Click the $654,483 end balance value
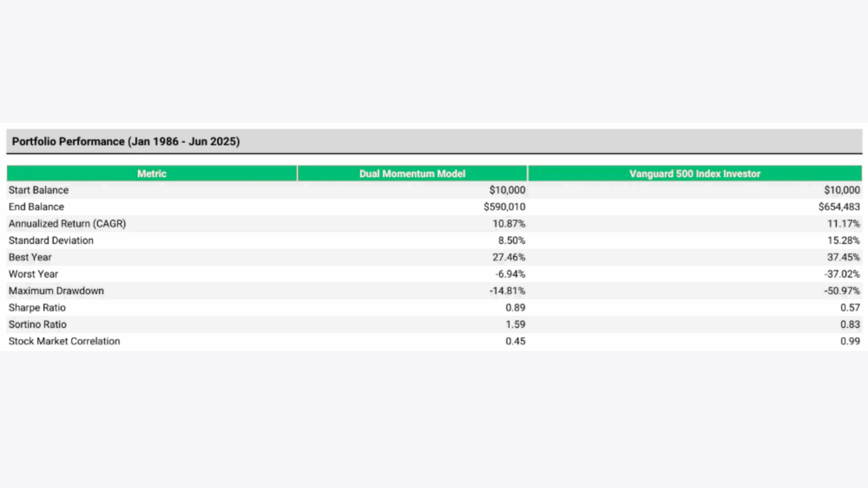Screen dimensions: 868x488 (839, 207)
